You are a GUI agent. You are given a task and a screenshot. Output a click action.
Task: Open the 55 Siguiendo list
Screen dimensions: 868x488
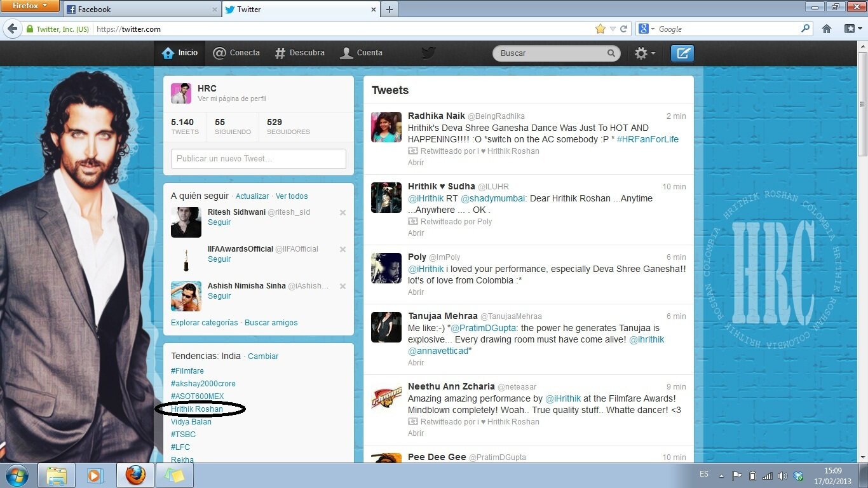[233, 126]
